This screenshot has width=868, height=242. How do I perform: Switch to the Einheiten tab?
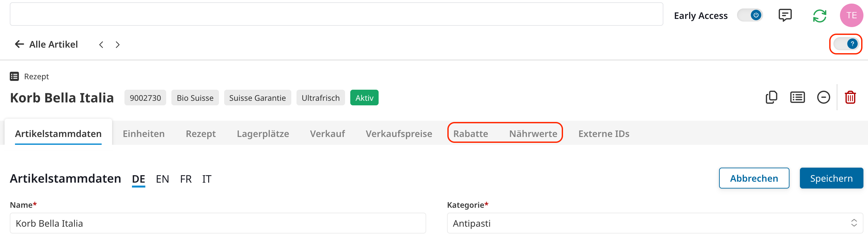tap(144, 134)
